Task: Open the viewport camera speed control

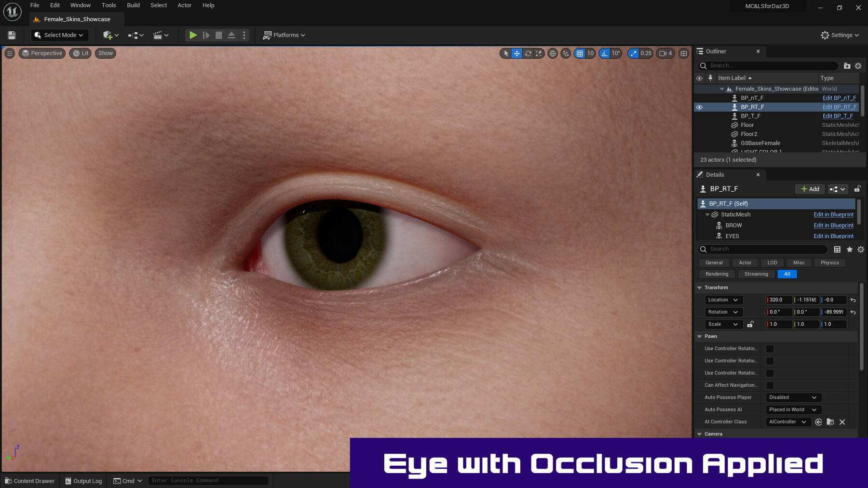Action: [665, 53]
